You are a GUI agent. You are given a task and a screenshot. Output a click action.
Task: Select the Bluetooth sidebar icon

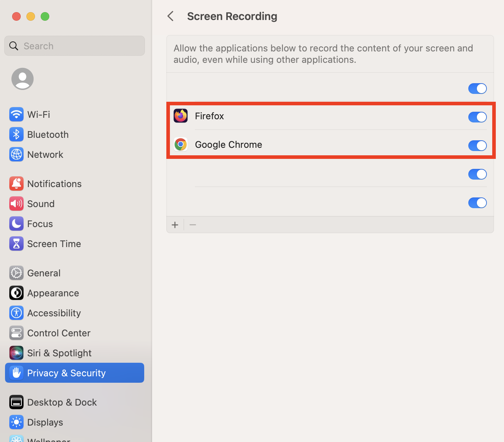[16, 135]
